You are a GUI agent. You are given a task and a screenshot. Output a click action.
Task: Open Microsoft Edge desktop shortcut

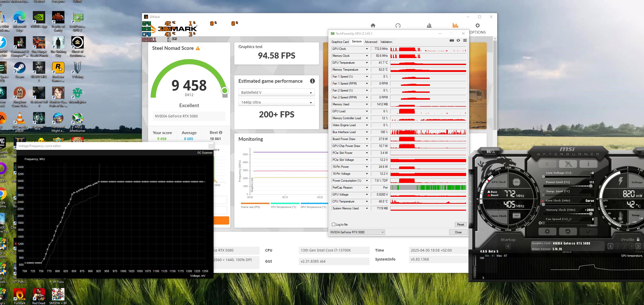[x=20, y=22]
